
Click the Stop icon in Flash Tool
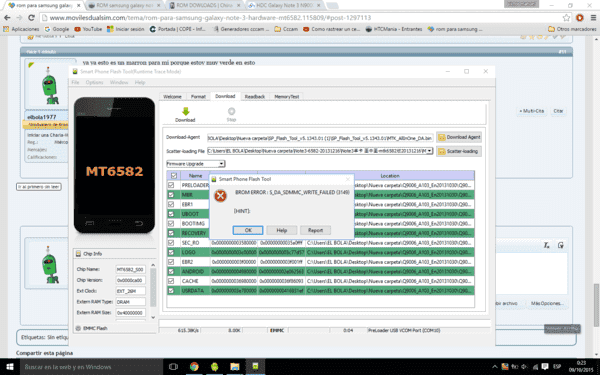point(231,111)
